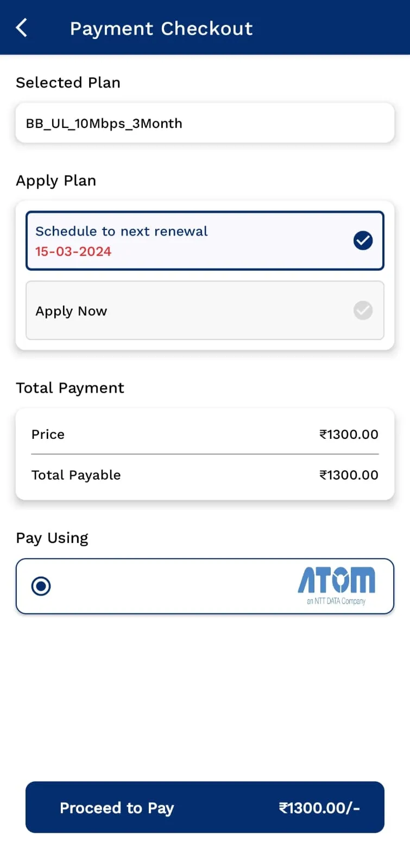Tap the BB_UL_10Mbps_3Month plan field
The image size is (410, 868).
205,123
